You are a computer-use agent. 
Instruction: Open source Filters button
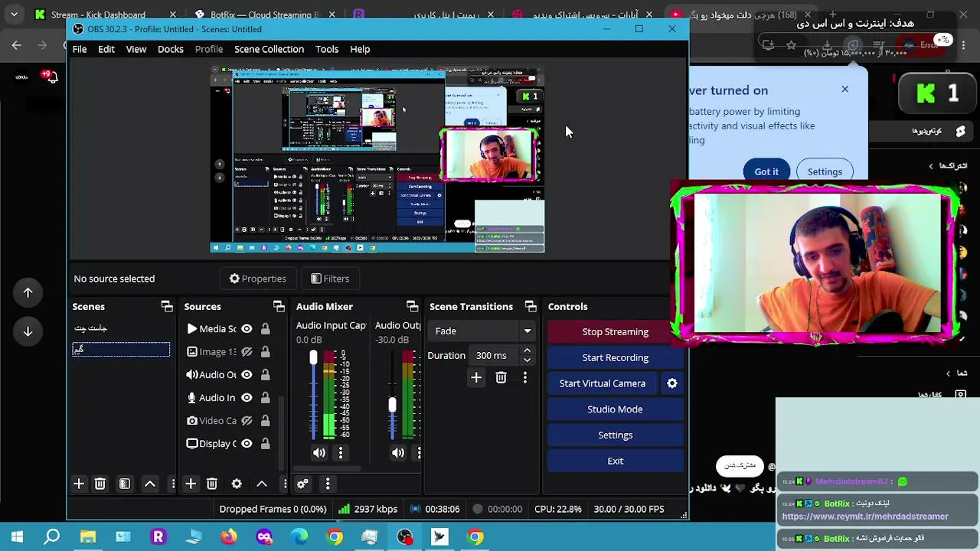(x=330, y=279)
